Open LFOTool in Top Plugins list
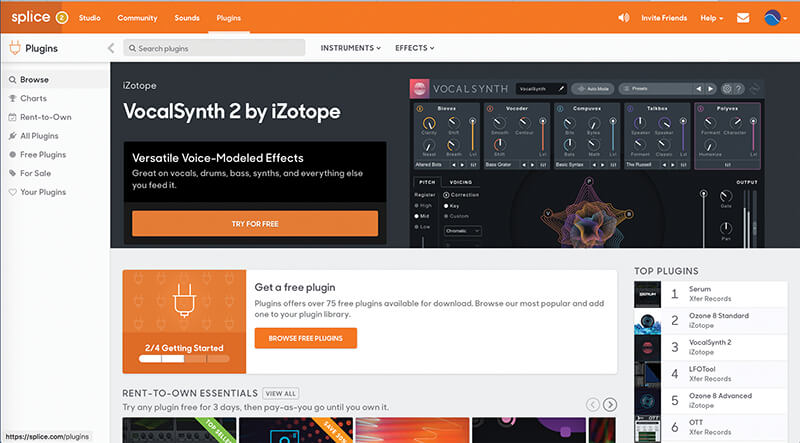Viewport: 800px width, 443px height. pos(710,374)
